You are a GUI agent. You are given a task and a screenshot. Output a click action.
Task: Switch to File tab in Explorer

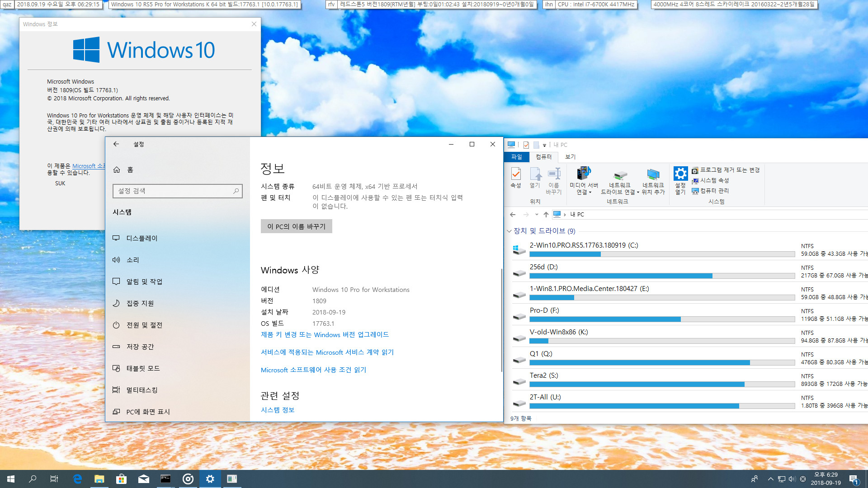(517, 157)
